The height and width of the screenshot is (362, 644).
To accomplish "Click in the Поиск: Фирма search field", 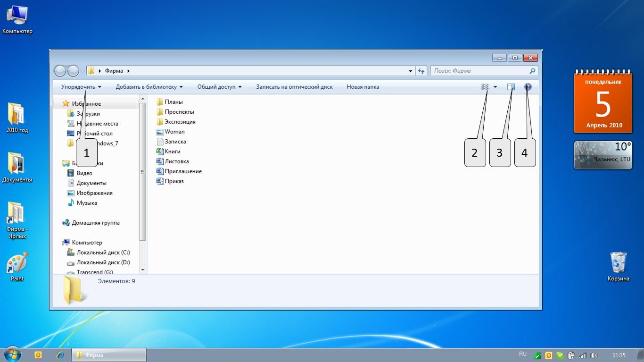I will click(479, 71).
